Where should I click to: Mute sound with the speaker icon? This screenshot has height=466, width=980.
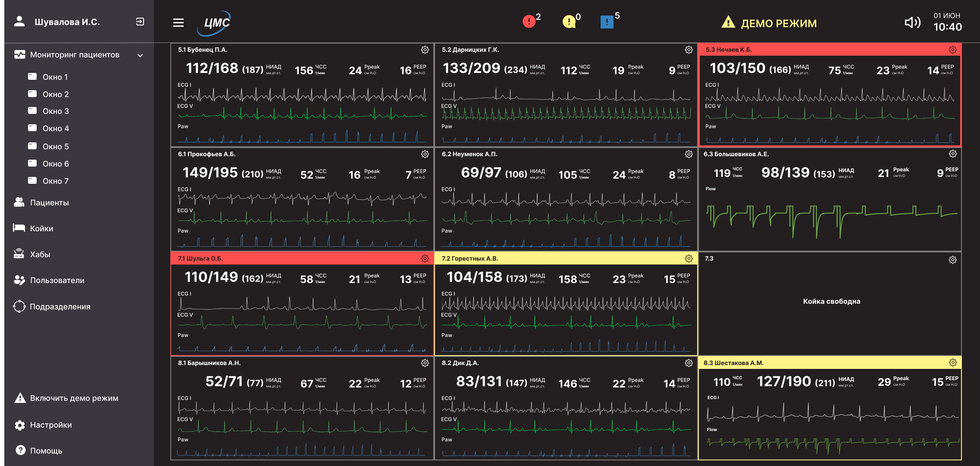(912, 22)
